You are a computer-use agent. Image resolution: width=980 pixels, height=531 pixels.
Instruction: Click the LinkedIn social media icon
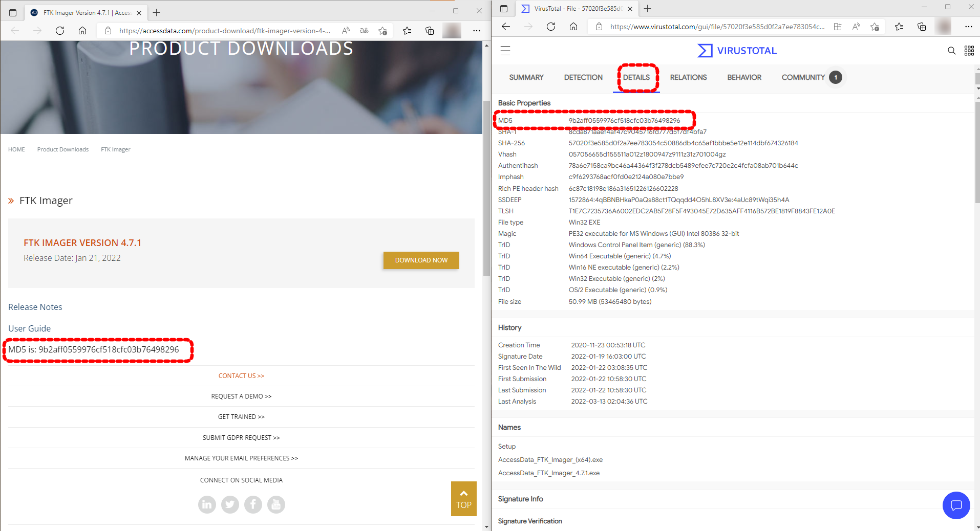tap(207, 504)
